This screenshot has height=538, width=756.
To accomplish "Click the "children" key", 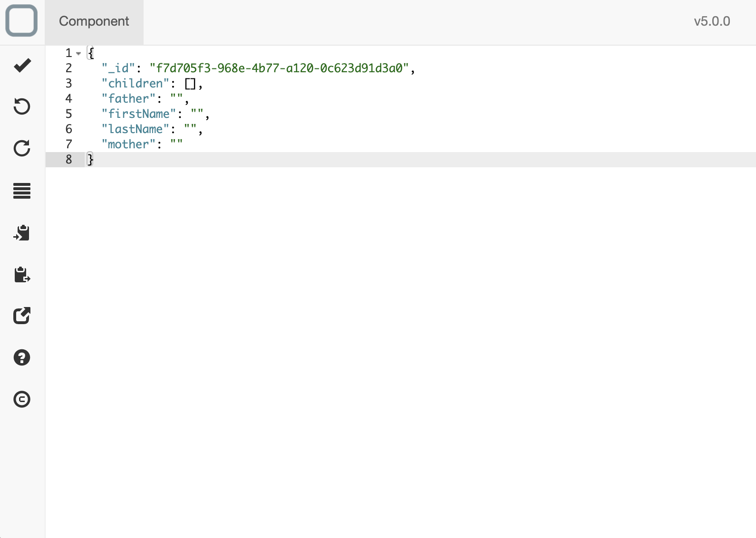I will coord(136,84).
